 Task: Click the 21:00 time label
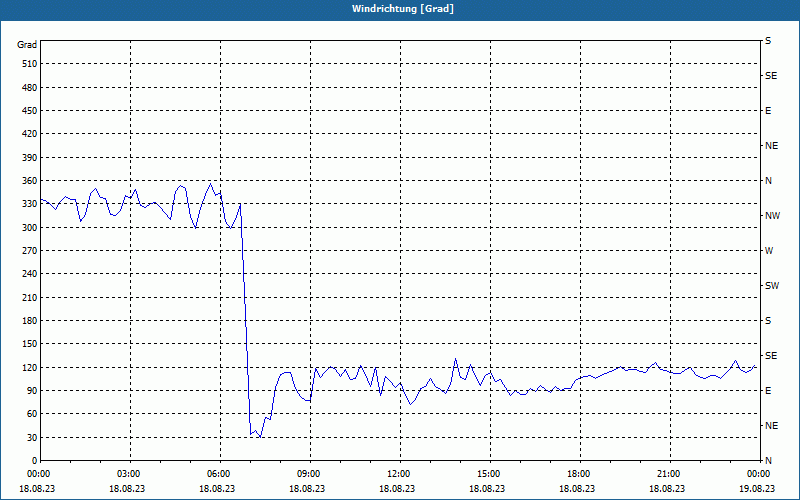667,474
